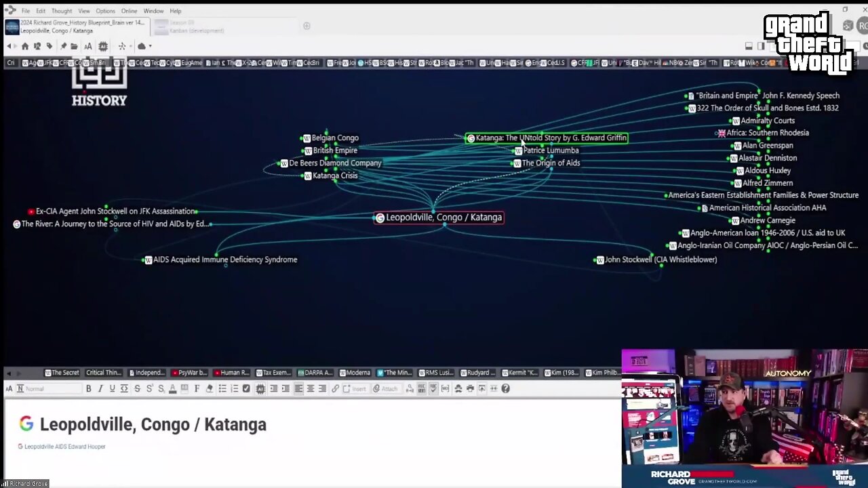868x488 pixels.
Task: Open the text color picker
Action: (x=173, y=388)
